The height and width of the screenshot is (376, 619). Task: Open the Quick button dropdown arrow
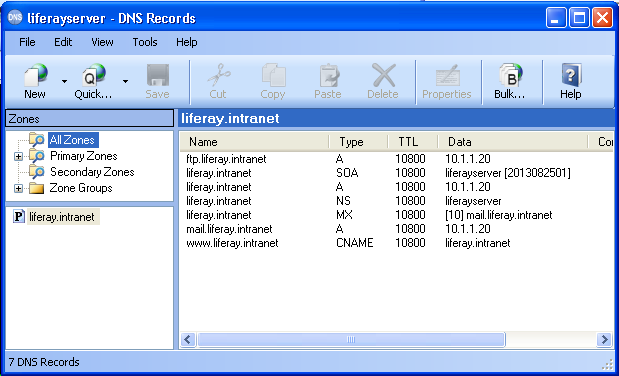coord(125,82)
